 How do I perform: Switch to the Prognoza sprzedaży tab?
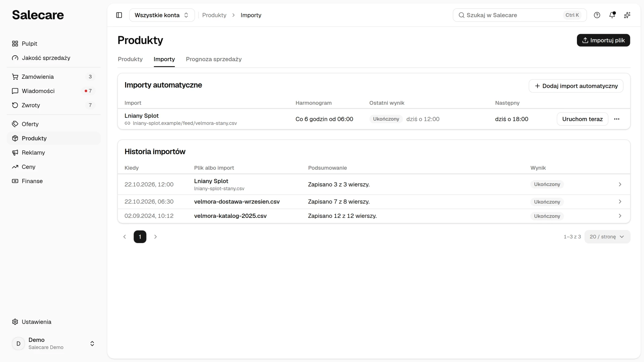[x=214, y=59]
